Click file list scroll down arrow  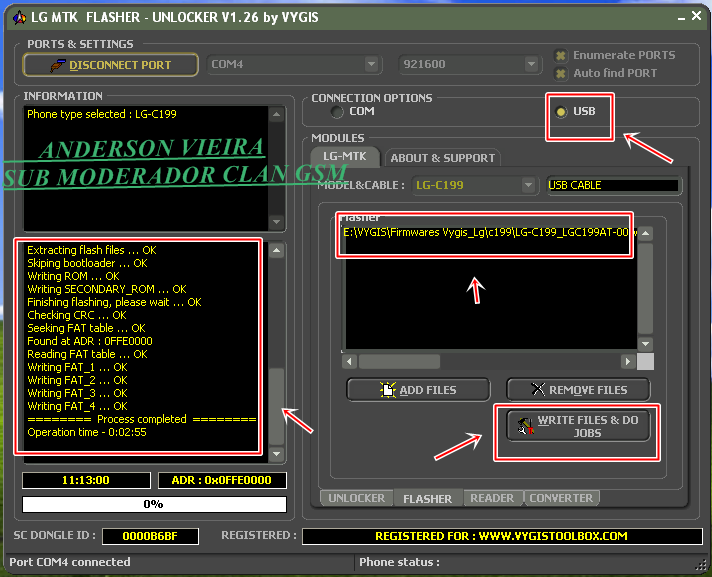pyautogui.click(x=645, y=344)
